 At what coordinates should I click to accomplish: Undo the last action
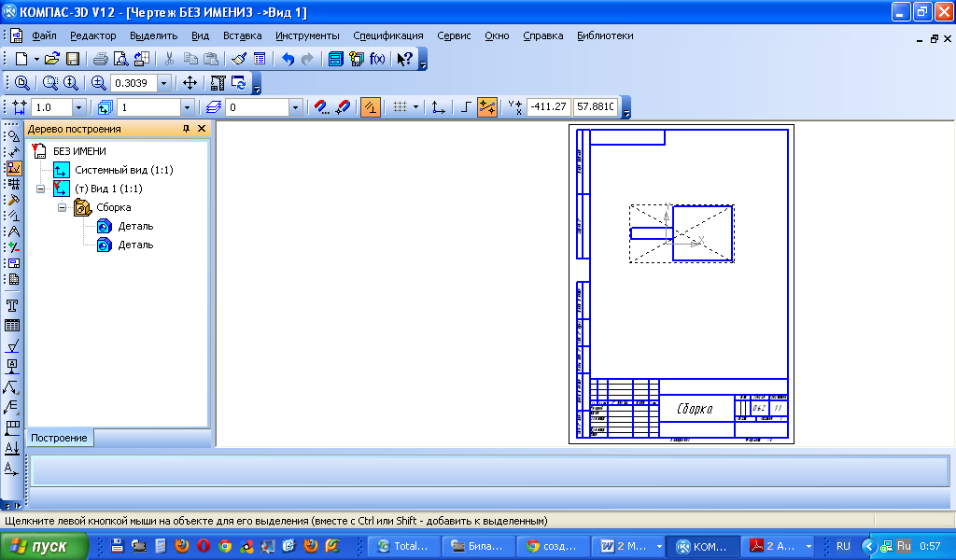click(288, 59)
